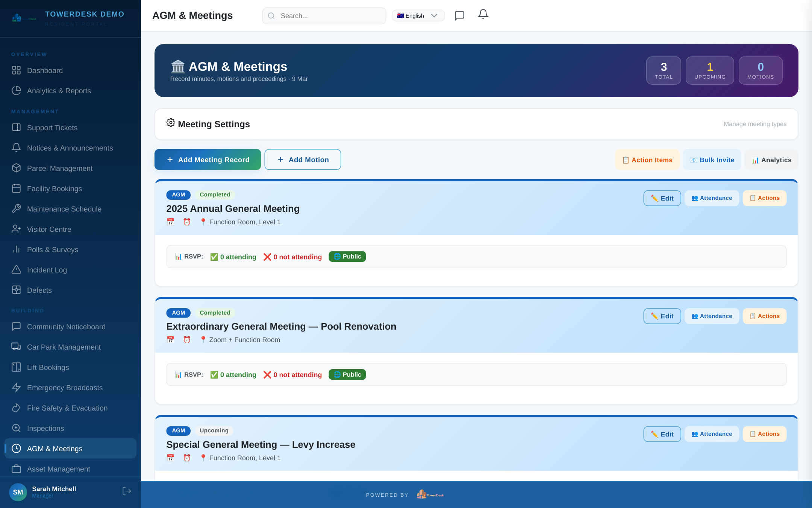812x508 pixels.
Task: Expand Manage meeting types options
Action: point(754,124)
